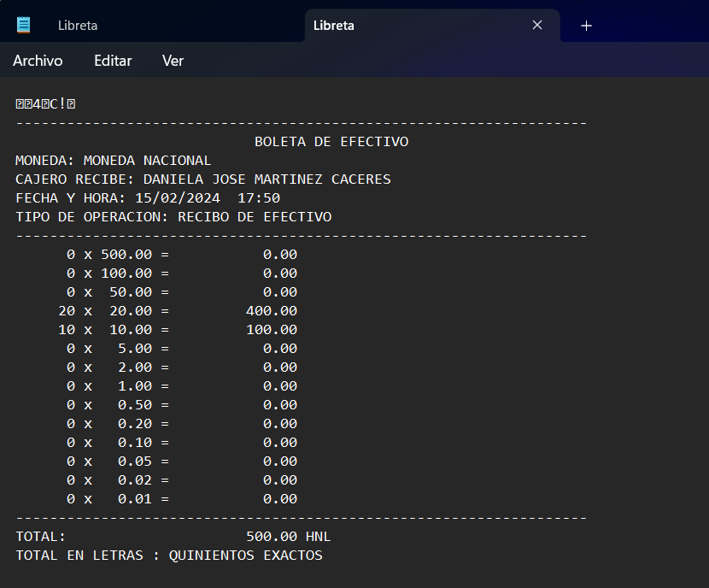This screenshot has height=588, width=709.
Task: Click the MONEDA NACIONAL text line
Action: (147, 161)
